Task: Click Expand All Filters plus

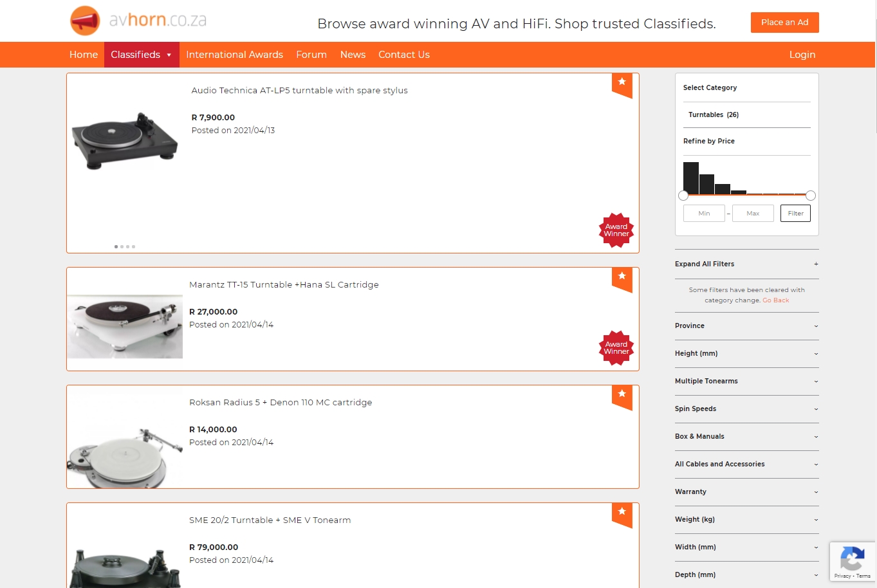Action: point(816,264)
